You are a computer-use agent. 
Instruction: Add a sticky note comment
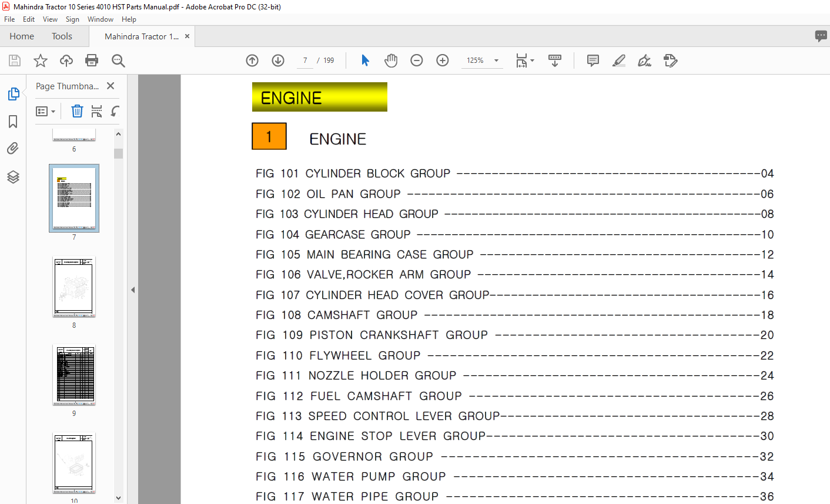tap(593, 61)
